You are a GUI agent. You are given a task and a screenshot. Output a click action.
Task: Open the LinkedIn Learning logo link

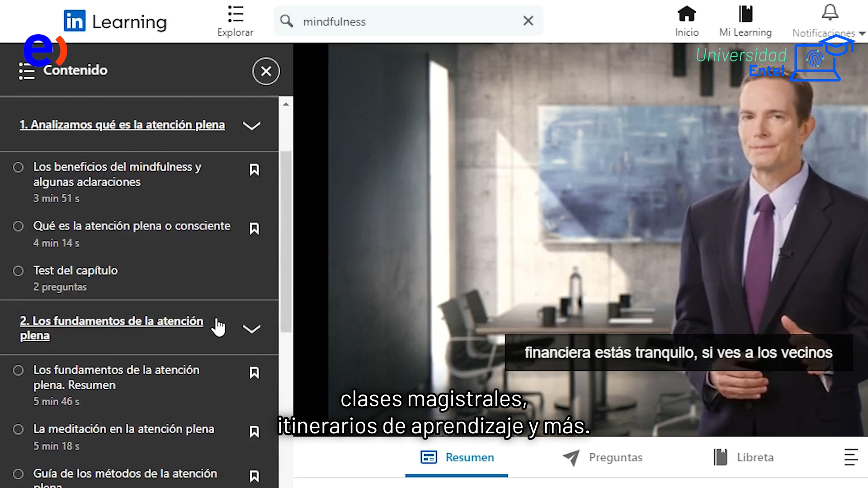point(115,21)
